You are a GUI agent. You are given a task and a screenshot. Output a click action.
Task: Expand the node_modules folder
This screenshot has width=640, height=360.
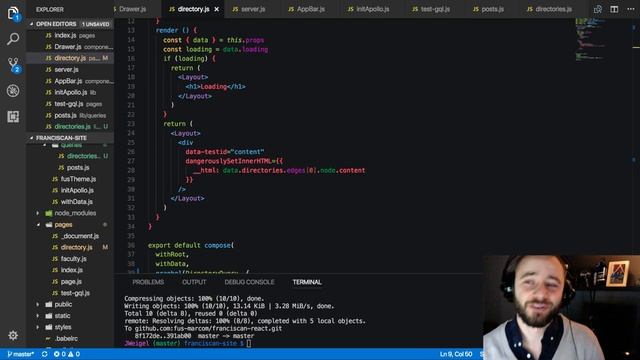70,213
